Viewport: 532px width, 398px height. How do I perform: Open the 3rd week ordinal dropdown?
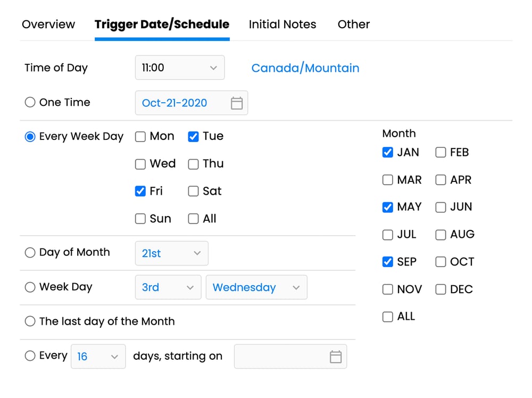coord(168,287)
